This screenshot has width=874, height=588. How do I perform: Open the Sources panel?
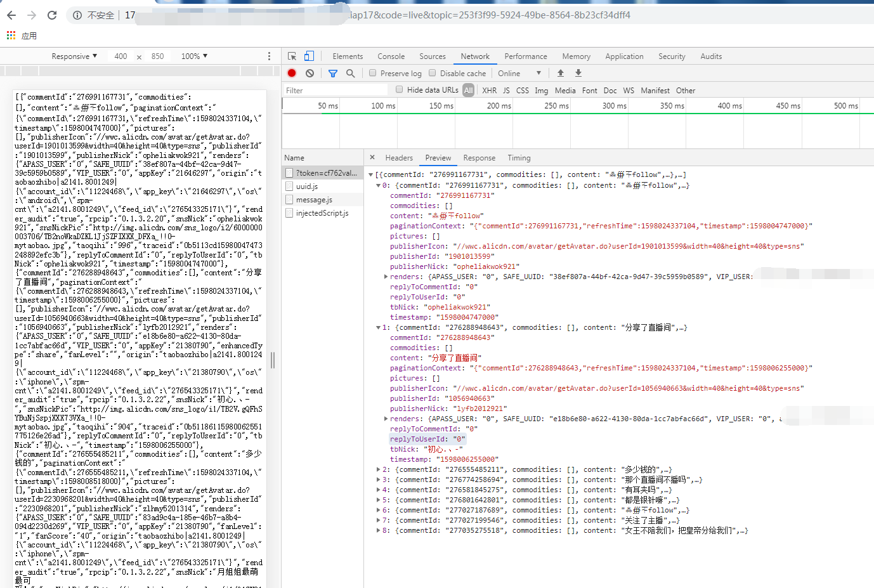point(433,56)
